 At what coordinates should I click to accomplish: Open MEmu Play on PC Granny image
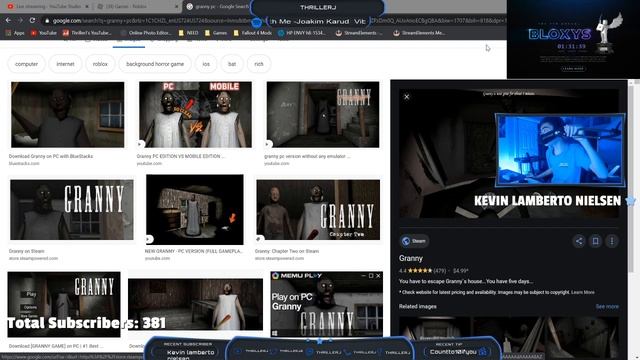coord(327,304)
